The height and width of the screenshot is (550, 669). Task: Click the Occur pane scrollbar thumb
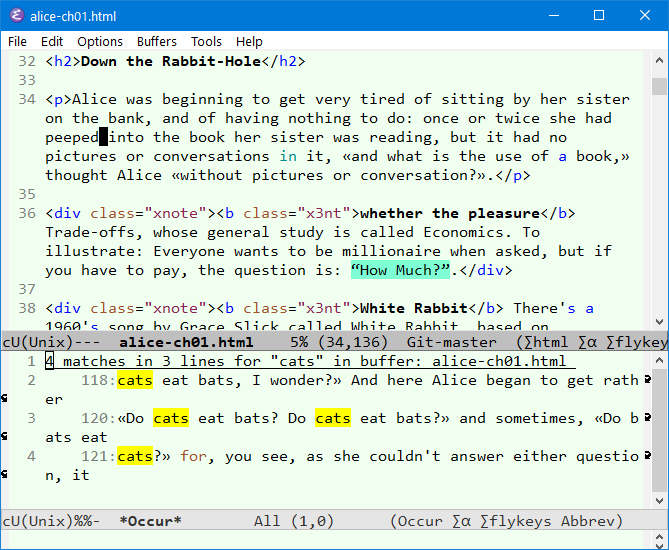[x=659, y=430]
